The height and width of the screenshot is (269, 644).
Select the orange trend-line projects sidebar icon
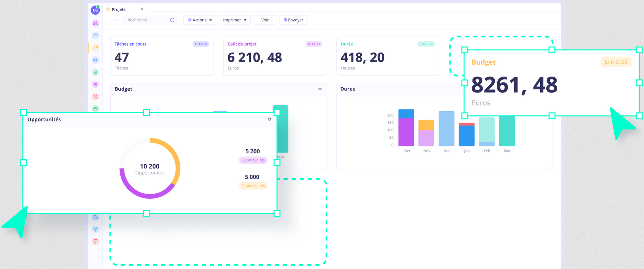(95, 48)
